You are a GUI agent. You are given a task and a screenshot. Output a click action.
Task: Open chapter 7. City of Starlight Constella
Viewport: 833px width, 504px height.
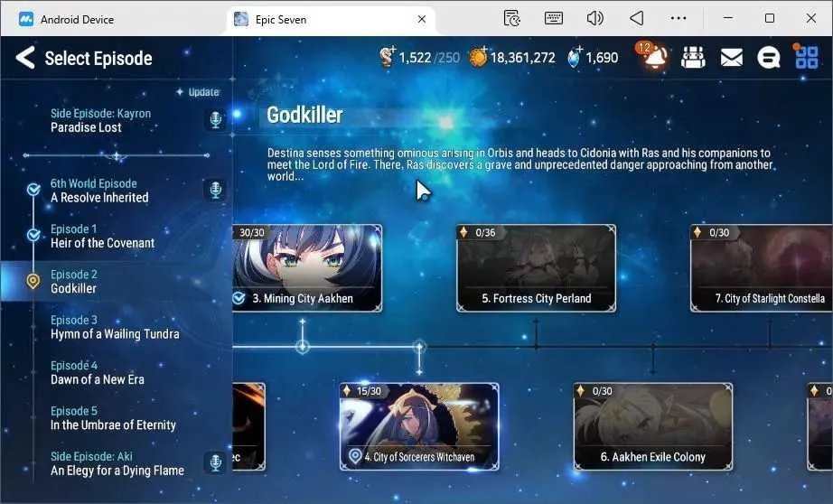pyautogui.click(x=762, y=268)
